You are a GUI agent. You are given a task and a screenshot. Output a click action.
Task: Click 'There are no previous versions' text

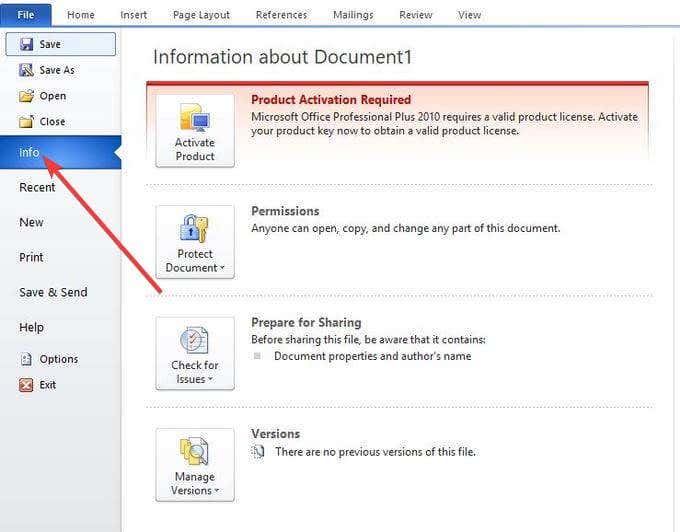pos(376,452)
